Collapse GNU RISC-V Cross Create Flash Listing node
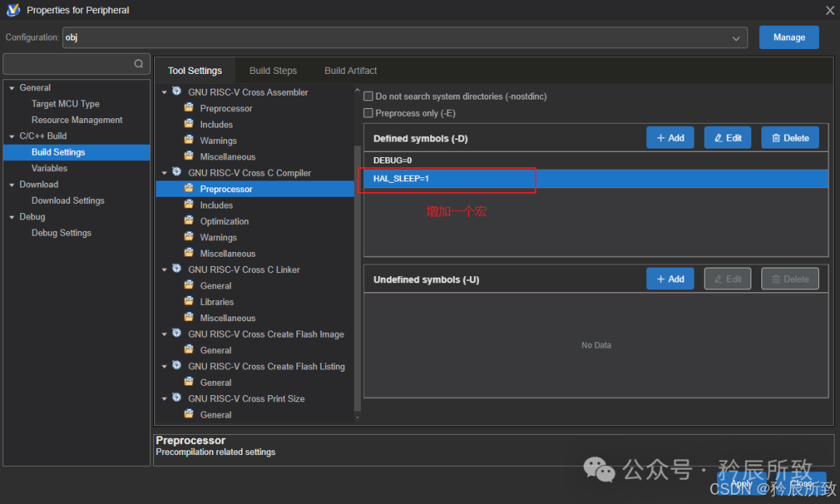Image resolution: width=840 pixels, height=504 pixels. pos(164,366)
